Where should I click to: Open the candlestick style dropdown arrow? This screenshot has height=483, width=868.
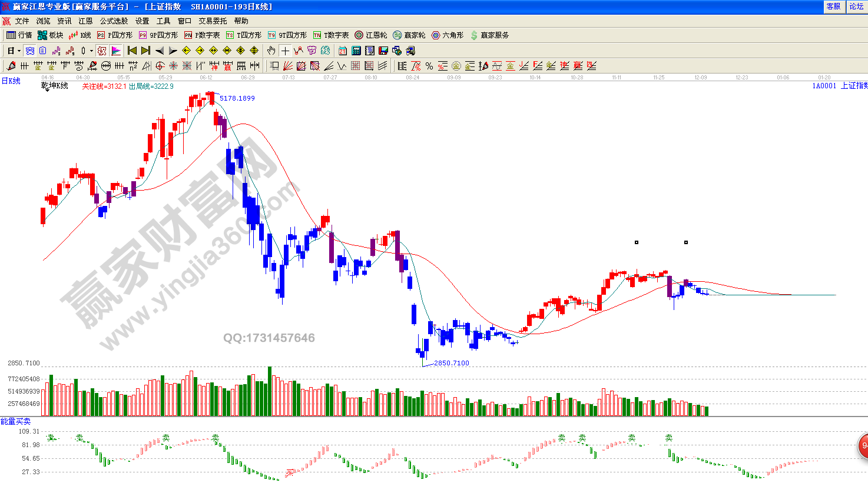(91, 51)
